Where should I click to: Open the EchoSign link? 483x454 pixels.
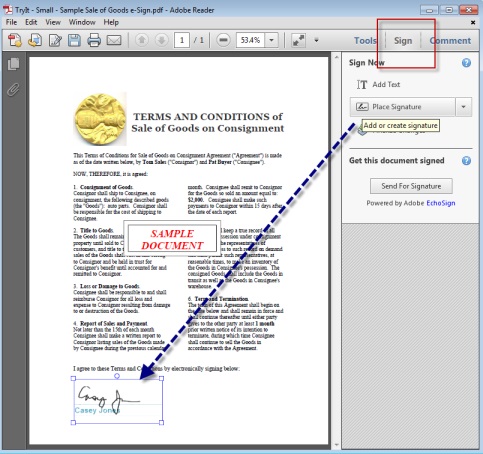tap(441, 203)
